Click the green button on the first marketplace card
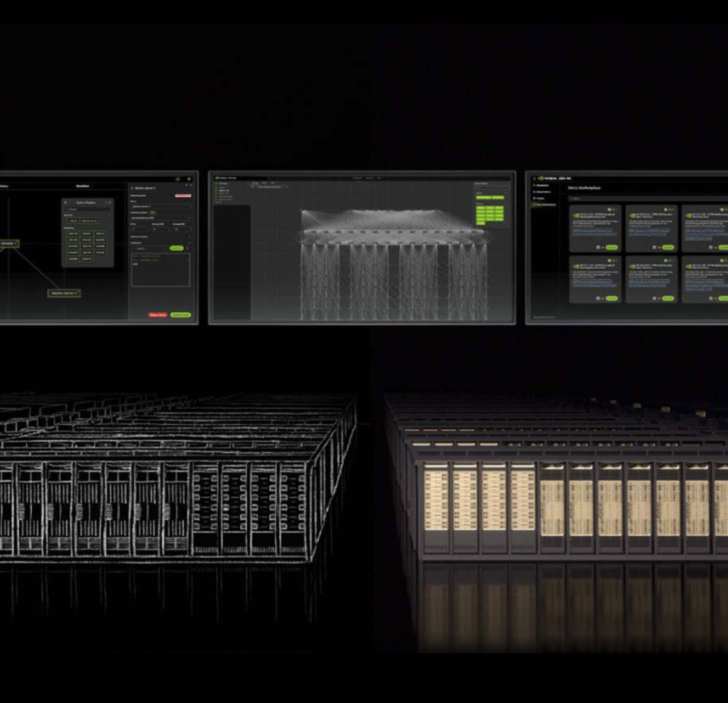Image resolution: width=728 pixels, height=703 pixels. [611, 247]
